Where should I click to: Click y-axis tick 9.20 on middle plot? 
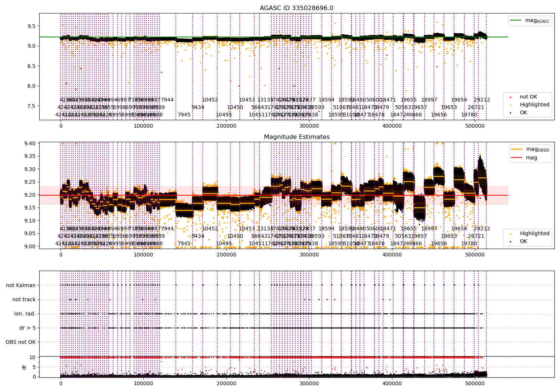[x=29, y=195]
